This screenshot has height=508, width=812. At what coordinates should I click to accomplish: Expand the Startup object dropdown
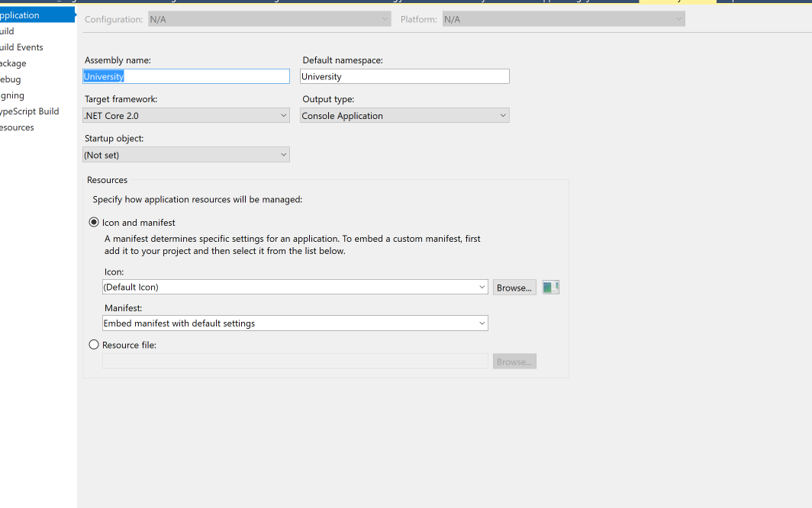(x=284, y=154)
